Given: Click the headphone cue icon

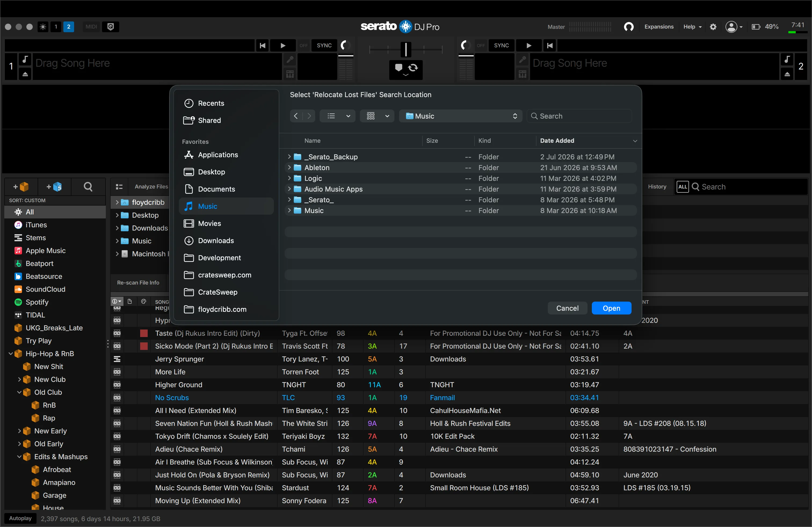Looking at the screenshot, I should coord(629,27).
